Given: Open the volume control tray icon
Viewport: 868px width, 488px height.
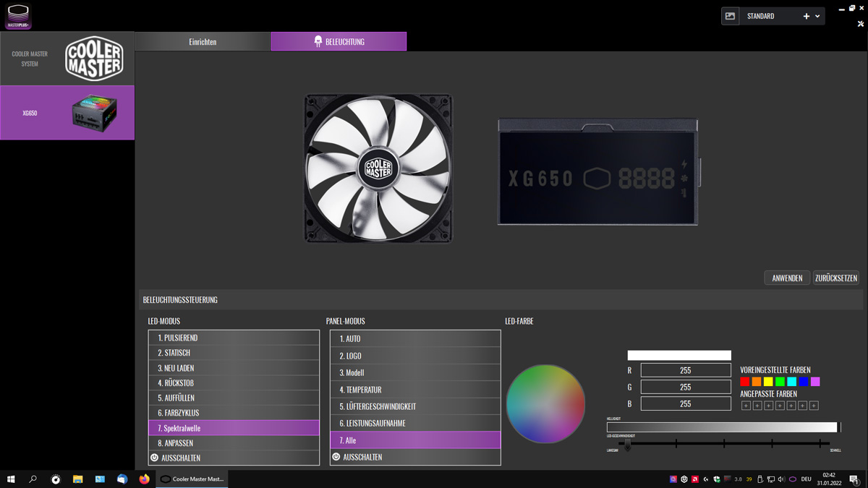Looking at the screenshot, I should point(782,479).
